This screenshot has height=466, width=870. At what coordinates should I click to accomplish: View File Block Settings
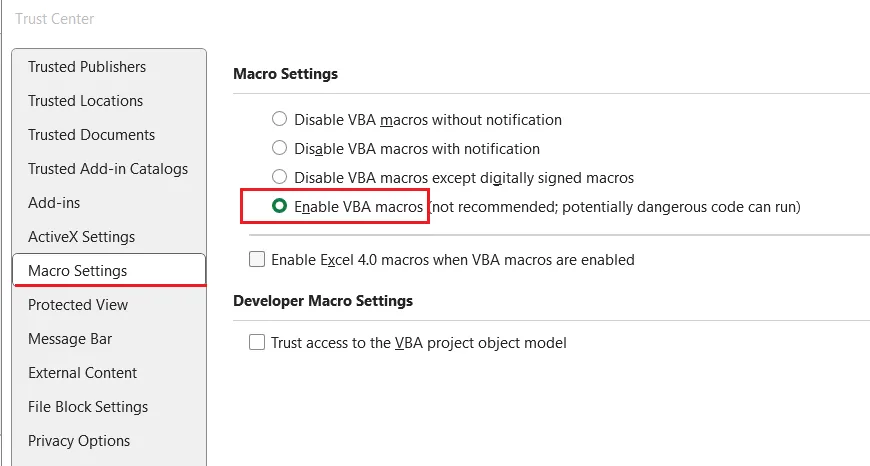pos(88,407)
